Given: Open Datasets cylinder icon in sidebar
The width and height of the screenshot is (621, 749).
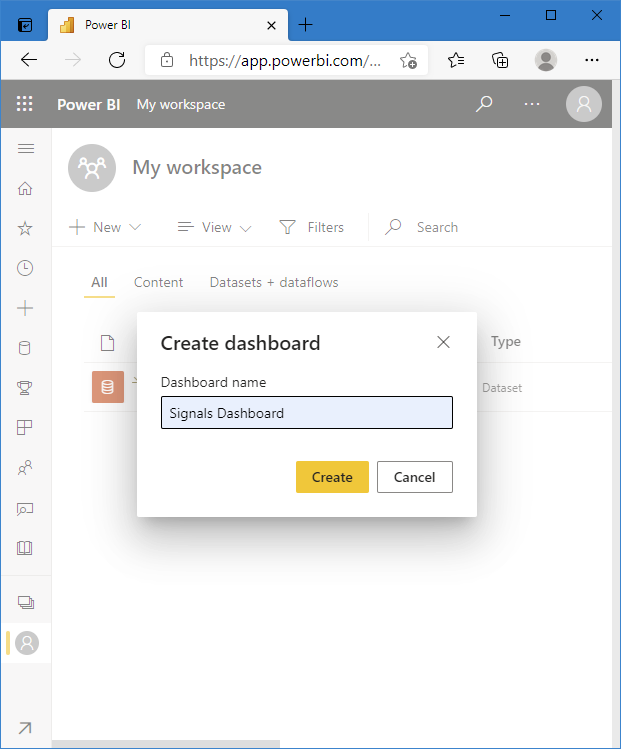Looking at the screenshot, I should pos(25,348).
